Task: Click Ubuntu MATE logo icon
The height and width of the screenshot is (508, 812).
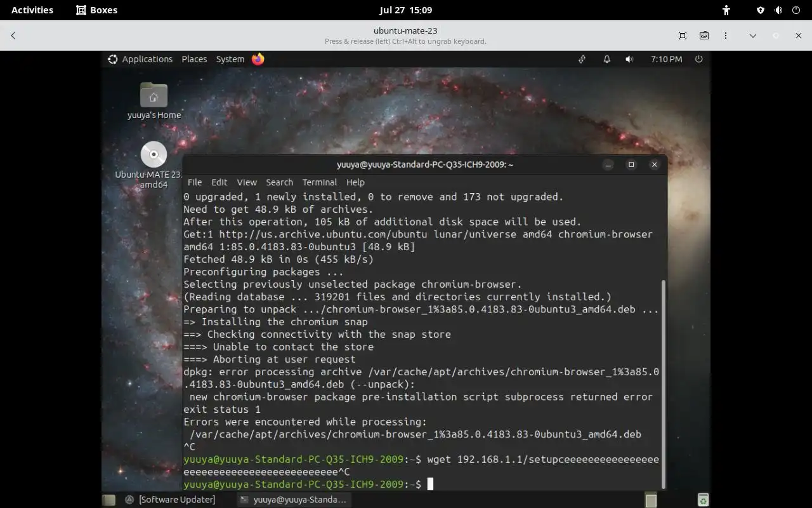Action: 112,59
